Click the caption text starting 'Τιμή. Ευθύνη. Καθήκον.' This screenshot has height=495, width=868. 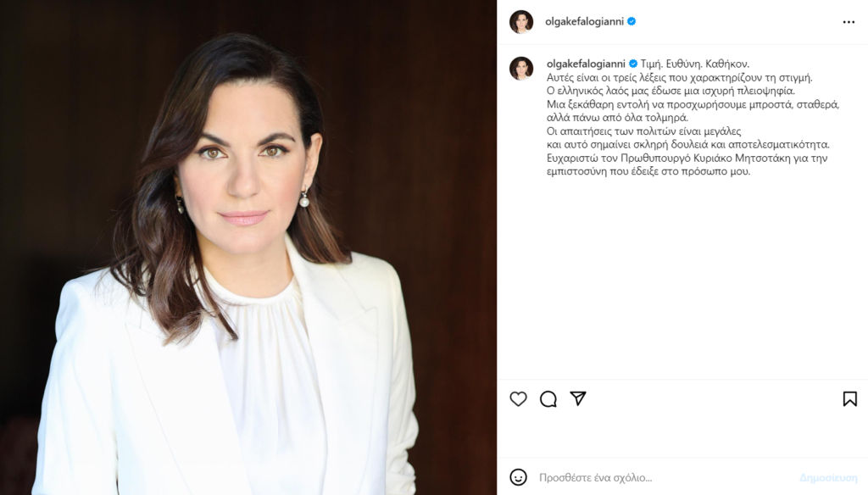coord(695,64)
